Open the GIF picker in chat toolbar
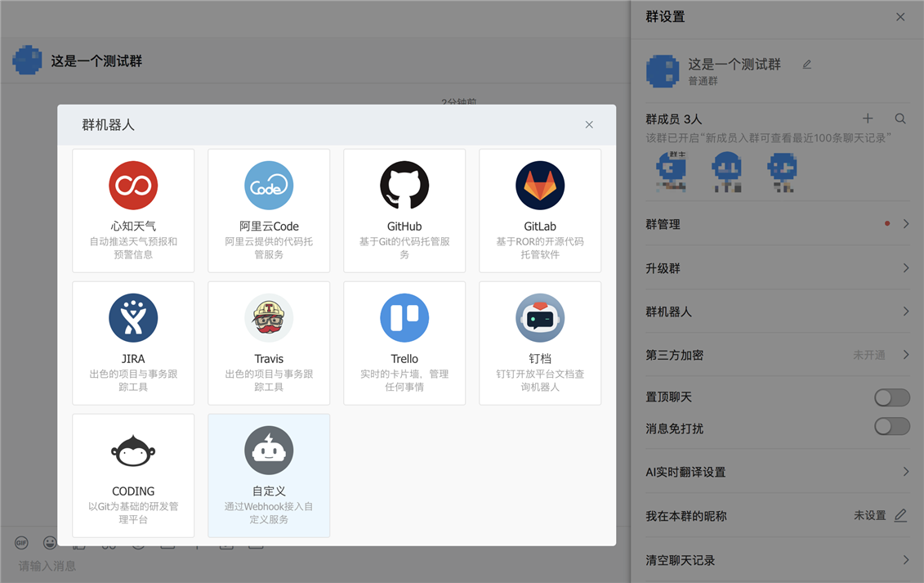Screen dimensions: 924x583 (21, 542)
